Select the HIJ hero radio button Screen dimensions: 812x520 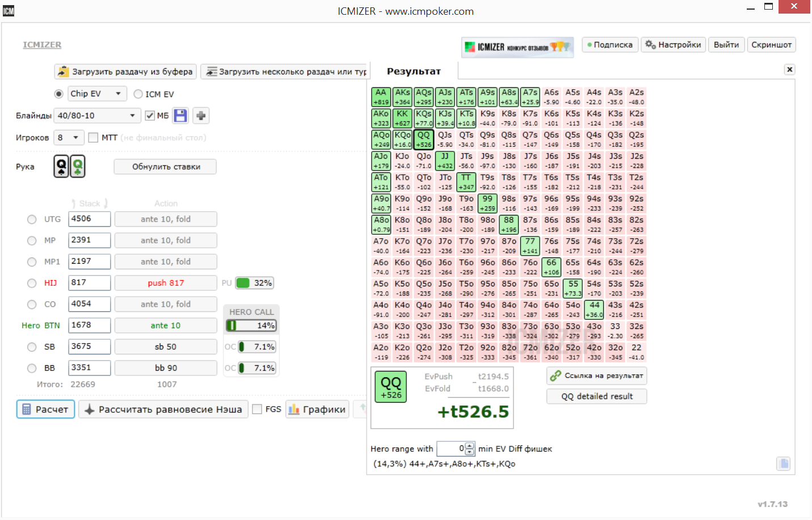[32, 283]
